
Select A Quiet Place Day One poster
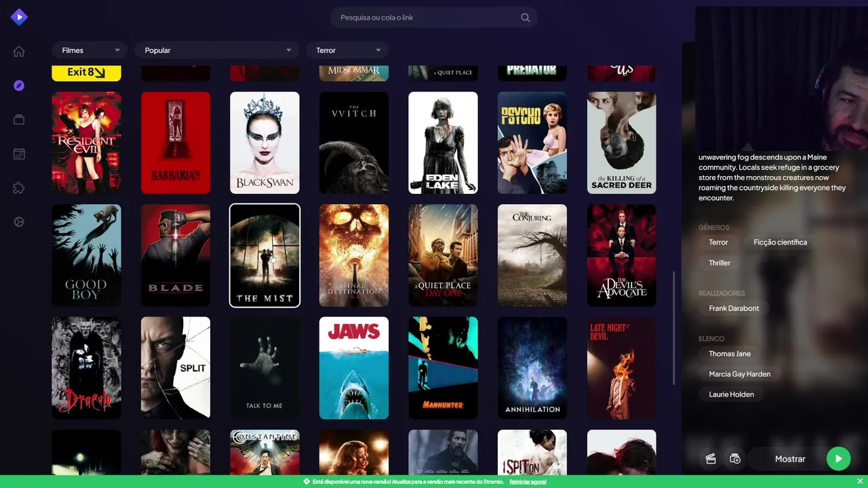(x=443, y=256)
